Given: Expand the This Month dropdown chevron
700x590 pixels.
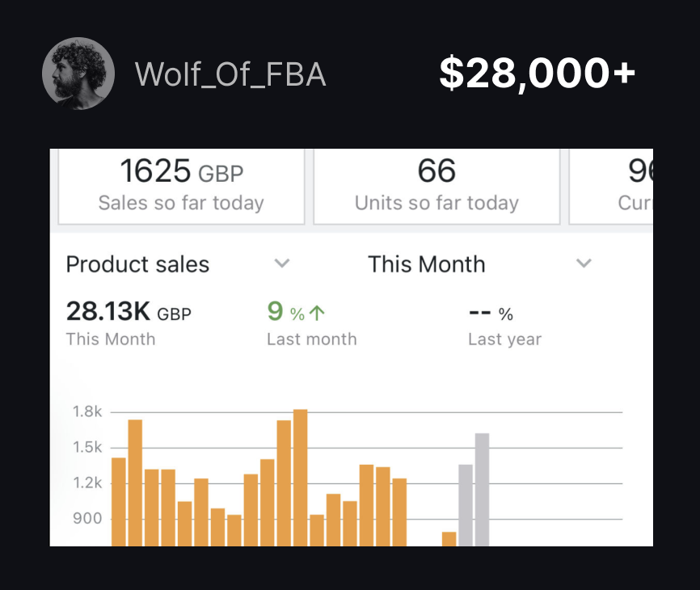Looking at the screenshot, I should (584, 263).
